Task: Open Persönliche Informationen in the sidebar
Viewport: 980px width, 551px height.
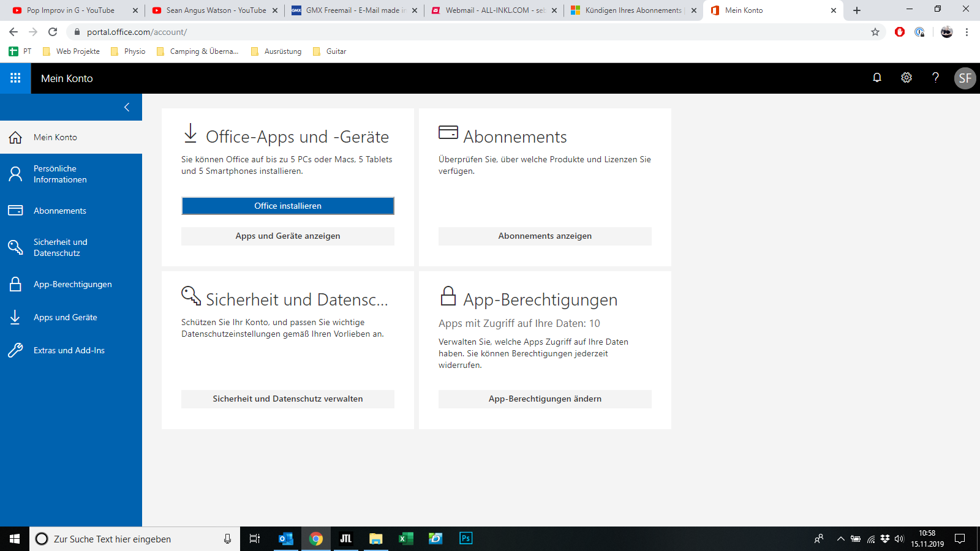Action: (x=71, y=174)
